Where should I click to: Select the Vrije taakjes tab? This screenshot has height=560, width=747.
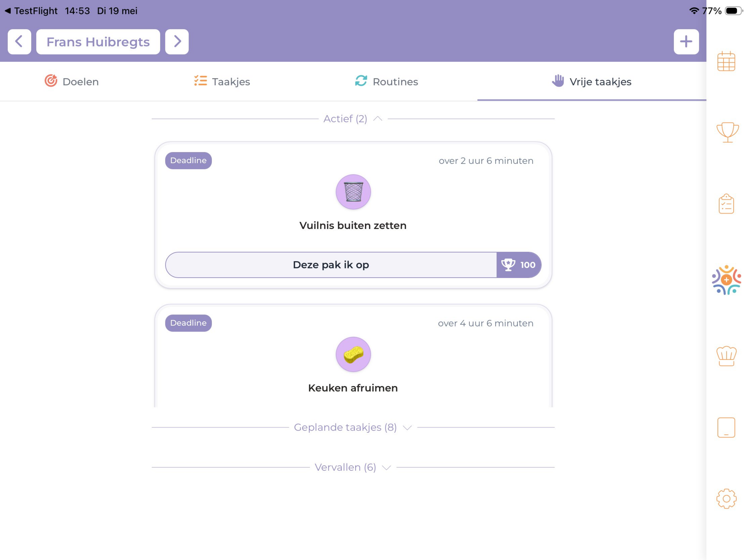591,81
